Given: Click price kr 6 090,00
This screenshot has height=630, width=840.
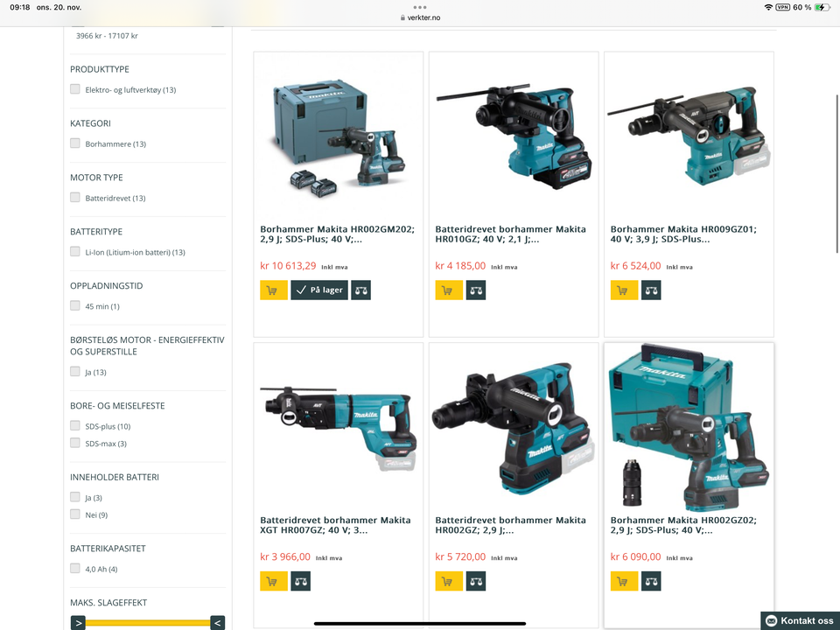Looking at the screenshot, I should pyautogui.click(x=635, y=556).
